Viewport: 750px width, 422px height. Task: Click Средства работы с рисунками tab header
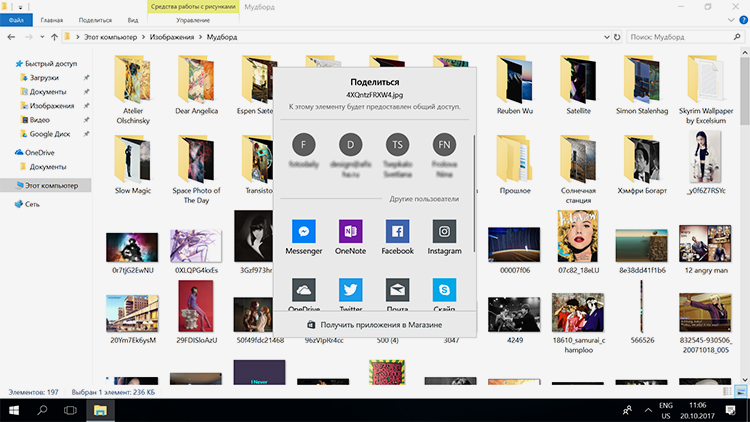[x=193, y=7]
